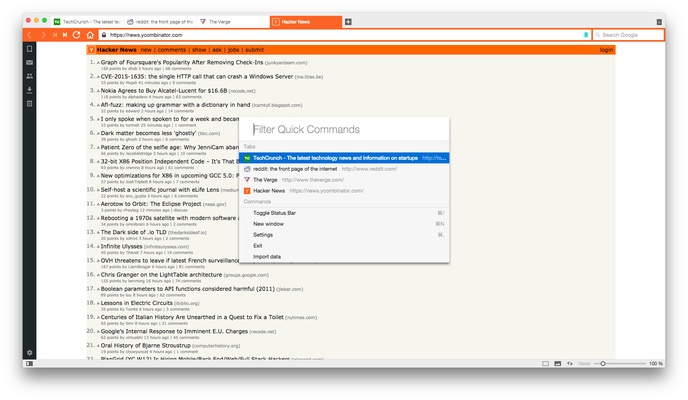This screenshot has height=400, width=688.
Task: Choose The Verge in Quick Commands list
Action: 344,180
